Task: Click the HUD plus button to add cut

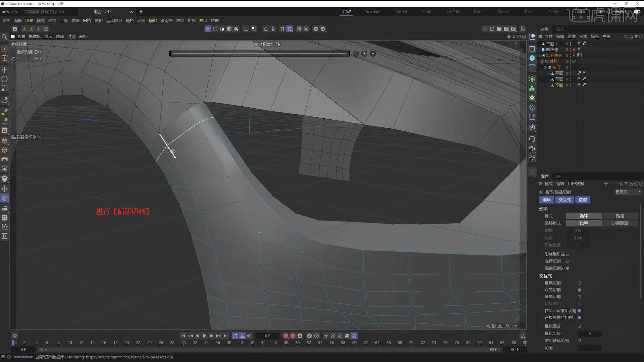Action: pos(364,54)
